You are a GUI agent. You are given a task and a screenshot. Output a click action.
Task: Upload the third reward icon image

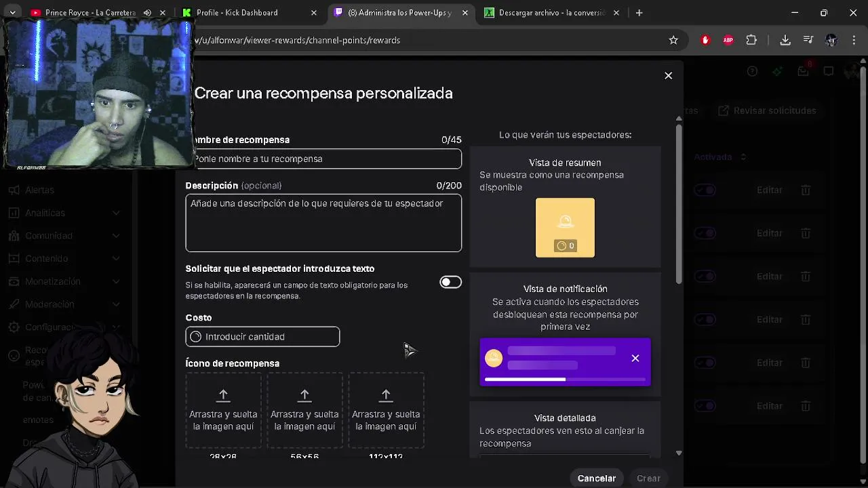(x=386, y=410)
